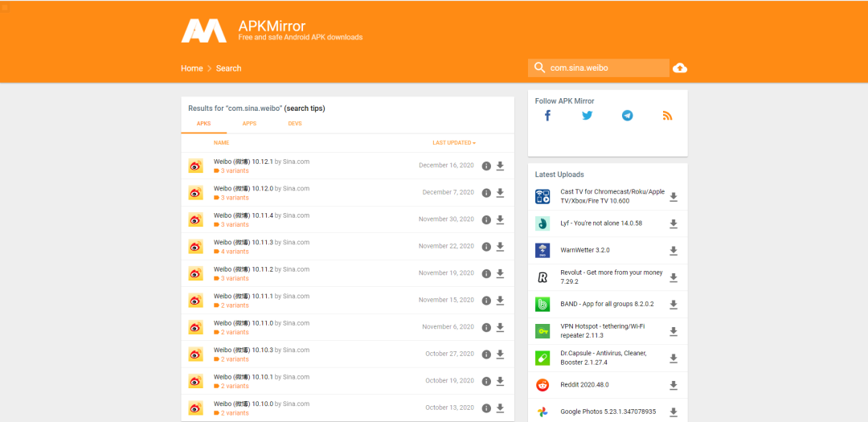Screen dimensions: 868x422
Task: Expand 2 variants under Weibo 10.10.3
Action: point(231,358)
